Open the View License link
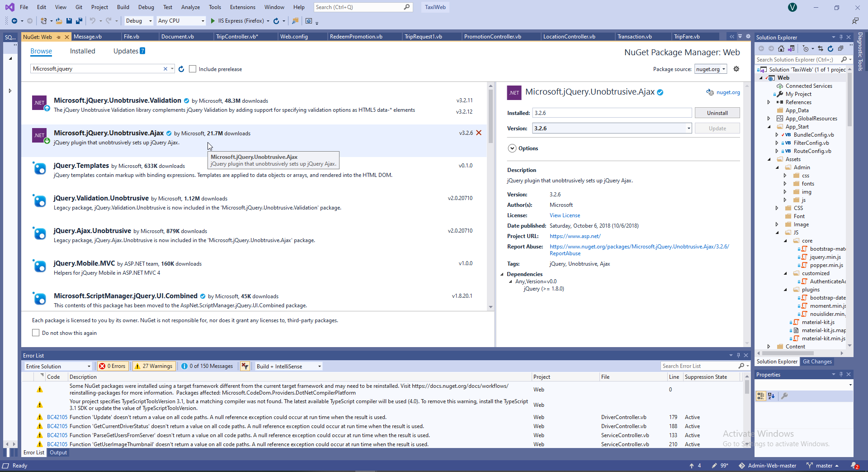 click(565, 215)
